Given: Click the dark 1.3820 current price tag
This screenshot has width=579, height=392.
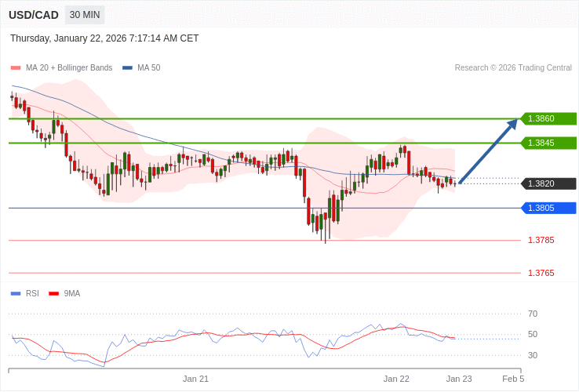Looking at the screenshot, I should click(x=548, y=183).
